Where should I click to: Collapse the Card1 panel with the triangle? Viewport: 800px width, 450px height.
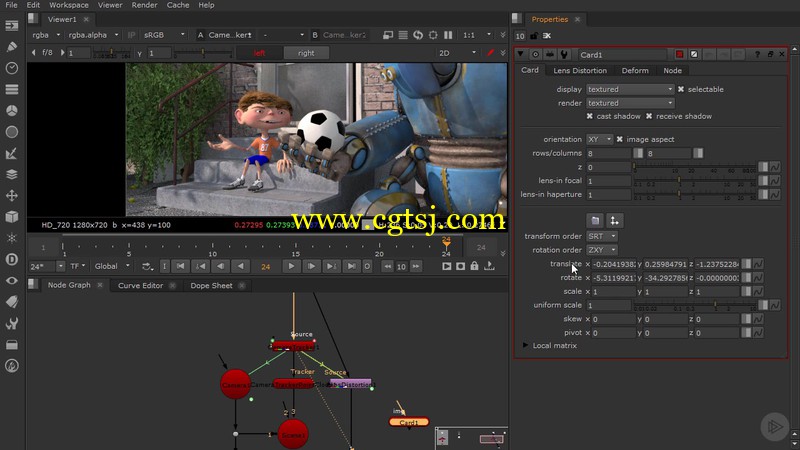tap(520, 54)
